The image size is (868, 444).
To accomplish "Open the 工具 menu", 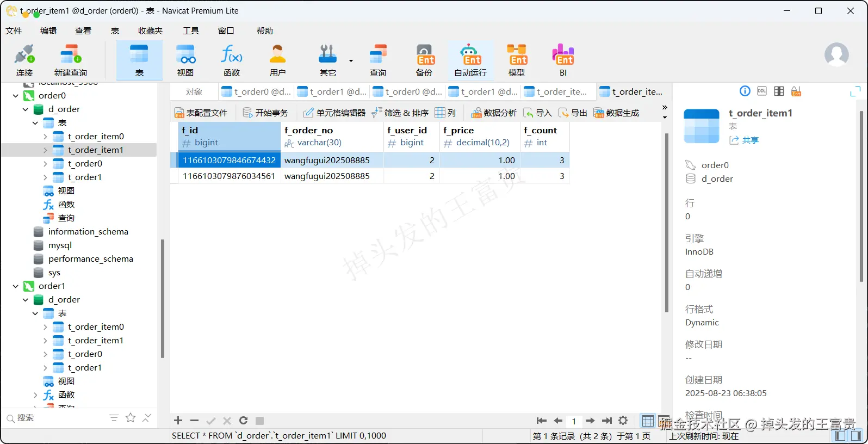I will point(191,31).
